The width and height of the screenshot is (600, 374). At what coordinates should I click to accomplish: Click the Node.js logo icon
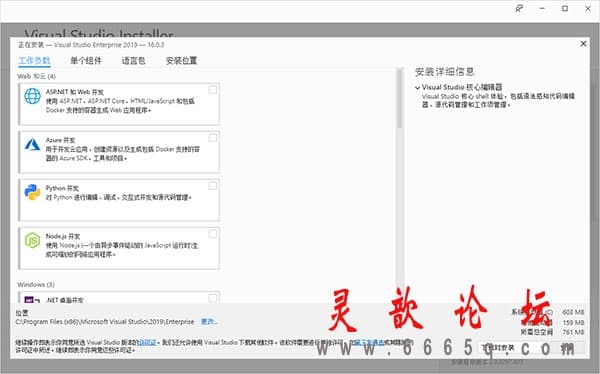(x=32, y=240)
